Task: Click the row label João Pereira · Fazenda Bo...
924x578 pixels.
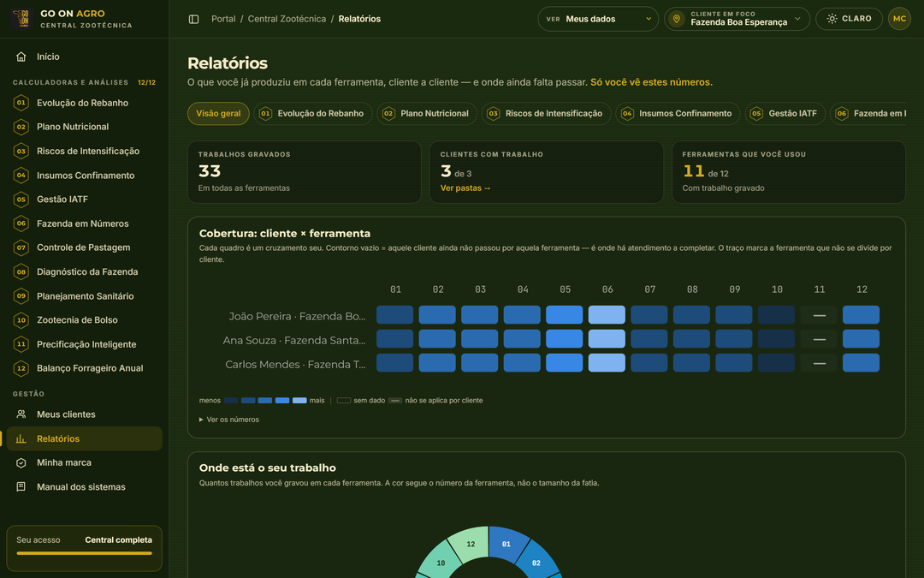Action: coord(297,316)
